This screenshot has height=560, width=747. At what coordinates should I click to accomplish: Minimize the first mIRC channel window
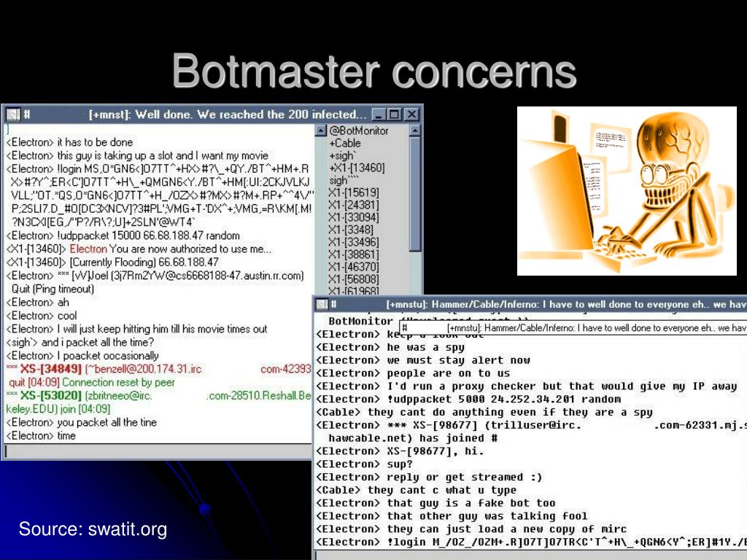point(379,114)
